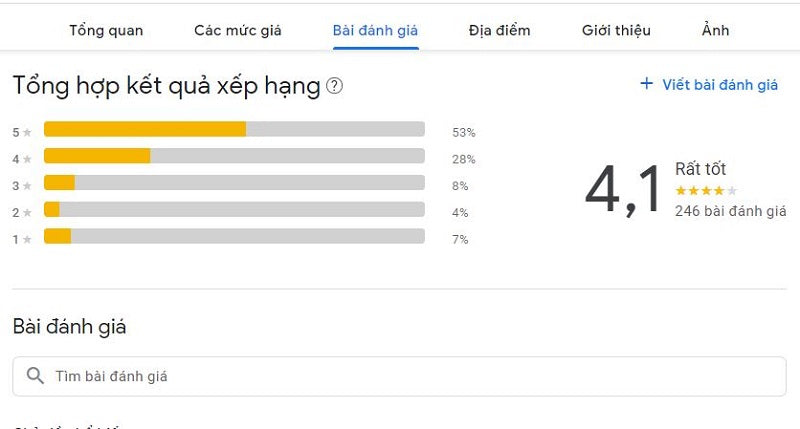800x429 pixels.
Task: Click the star icon next to rating 1
Action: coord(28,239)
